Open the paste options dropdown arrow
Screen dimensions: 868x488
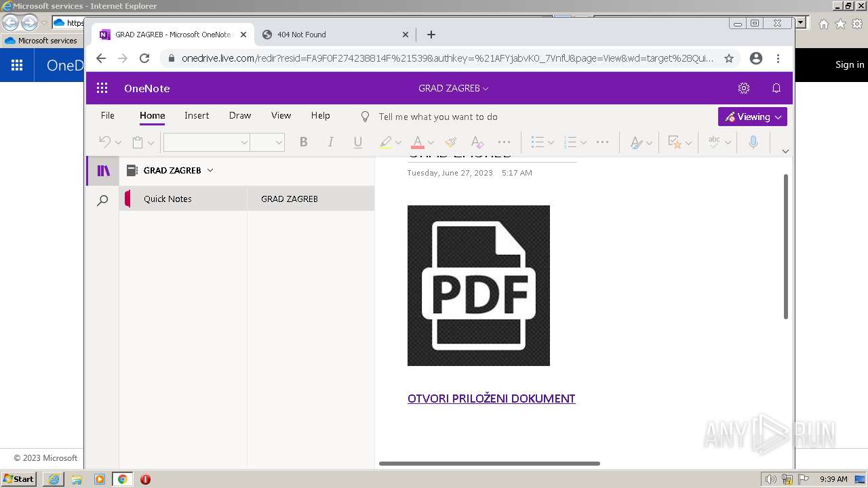coord(151,143)
